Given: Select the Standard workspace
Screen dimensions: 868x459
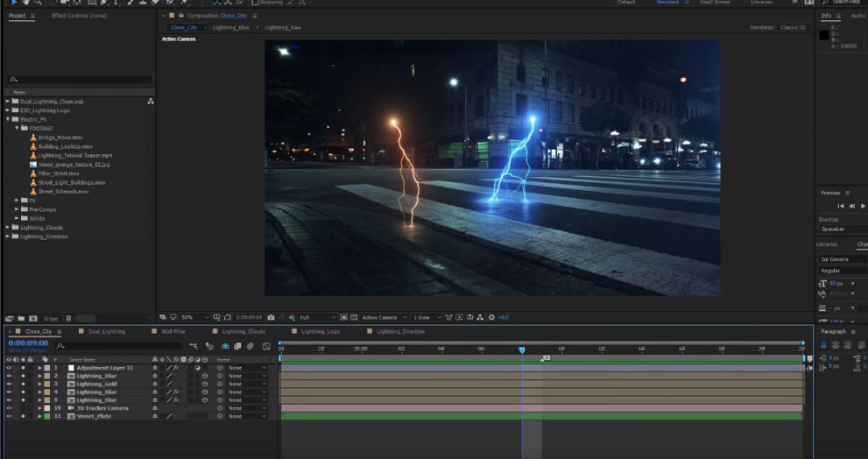Looking at the screenshot, I should click(x=667, y=3).
